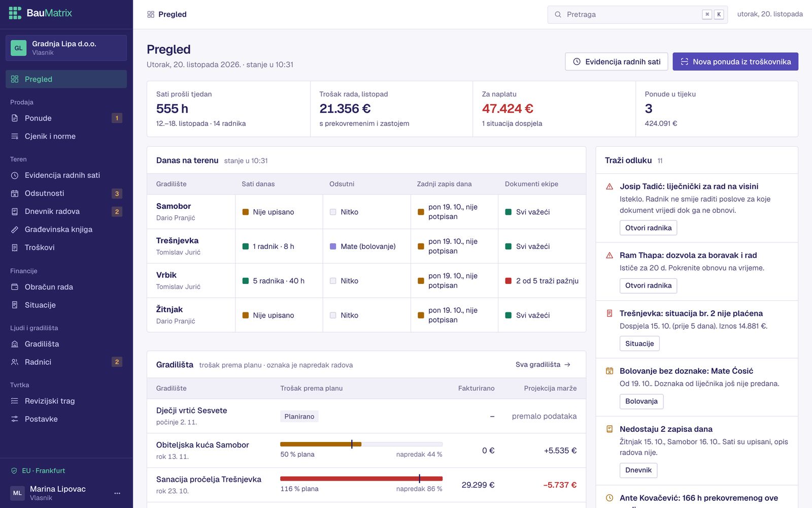Click Otvori radnika for Josip Tadić
Viewport: 812px width, 508px height.
pos(648,228)
